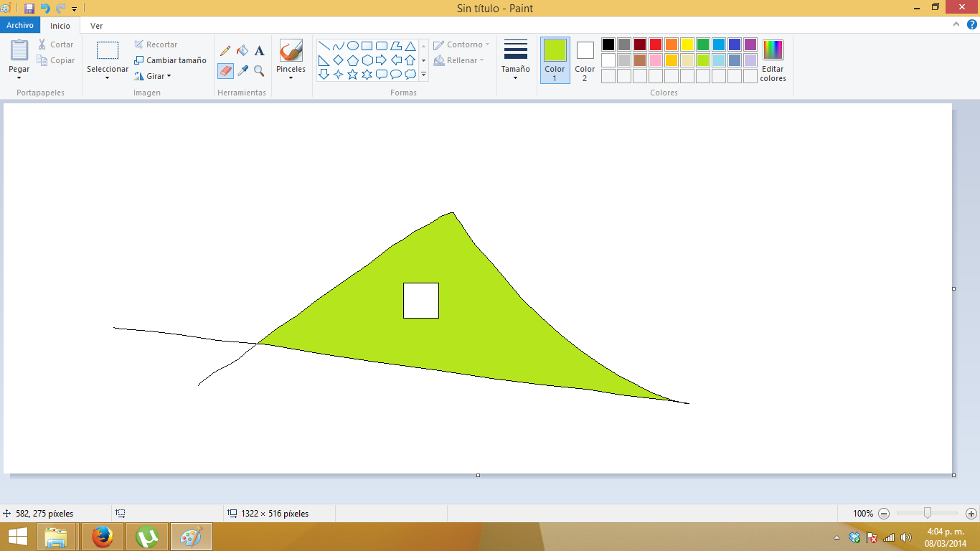This screenshot has height=551, width=980.
Task: Open the Tamaño line size dropdown
Action: click(x=515, y=60)
